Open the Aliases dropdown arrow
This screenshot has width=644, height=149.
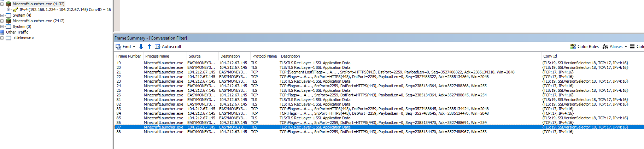click(626, 47)
